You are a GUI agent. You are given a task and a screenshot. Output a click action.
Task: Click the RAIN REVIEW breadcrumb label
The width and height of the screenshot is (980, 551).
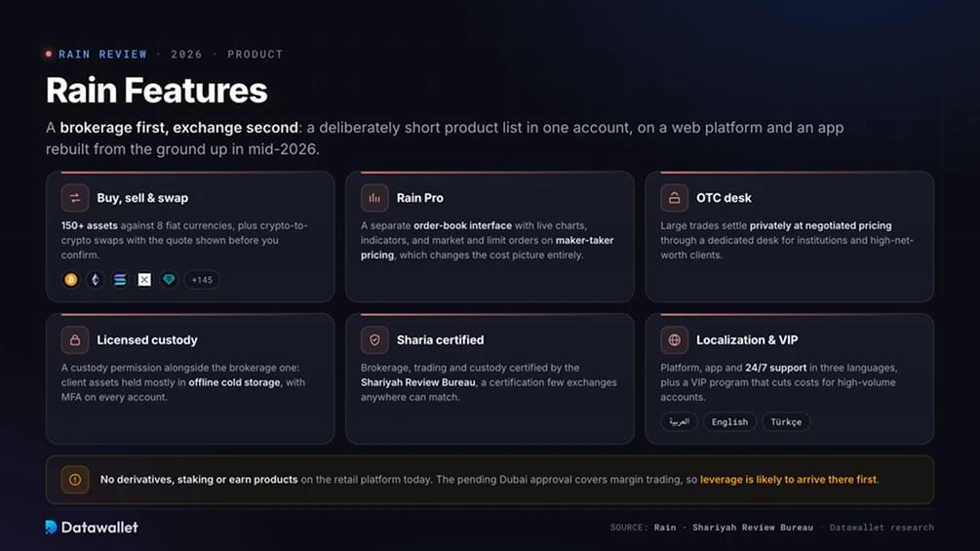(102, 55)
